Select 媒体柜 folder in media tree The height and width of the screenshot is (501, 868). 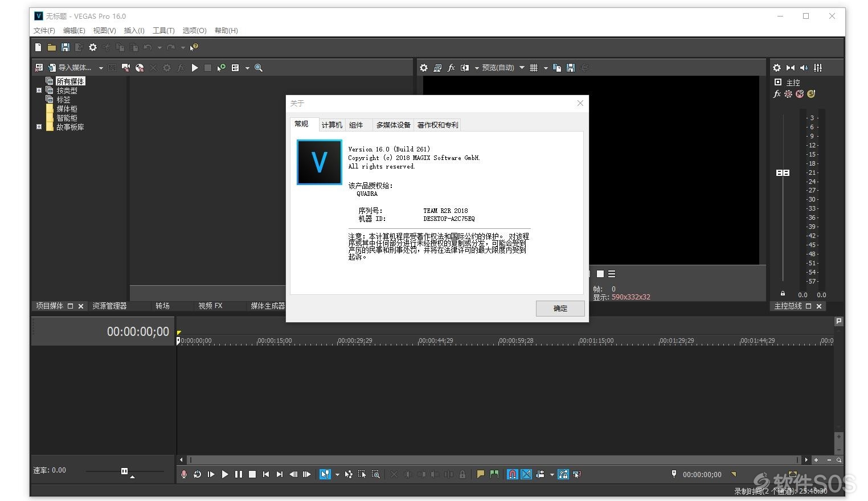click(x=67, y=109)
